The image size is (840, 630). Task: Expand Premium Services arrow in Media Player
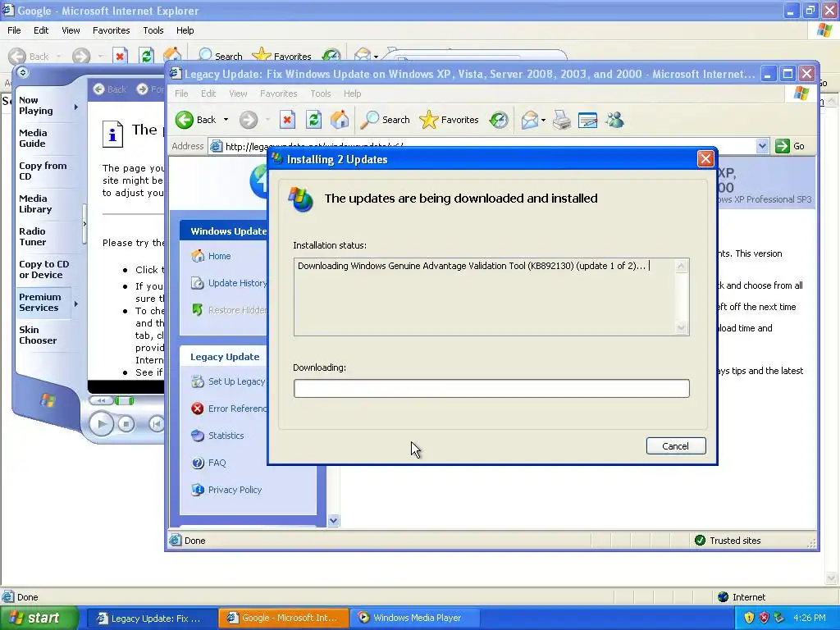tap(76, 304)
